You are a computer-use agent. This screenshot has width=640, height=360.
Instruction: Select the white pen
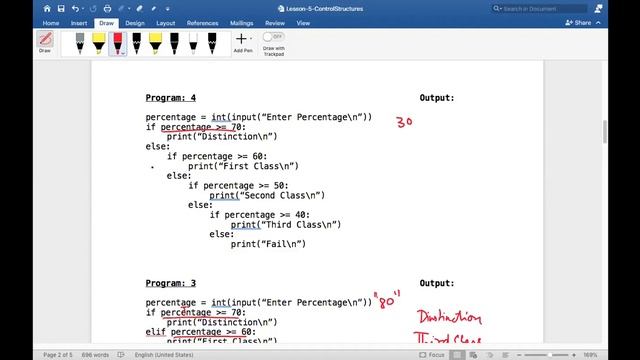point(193,43)
